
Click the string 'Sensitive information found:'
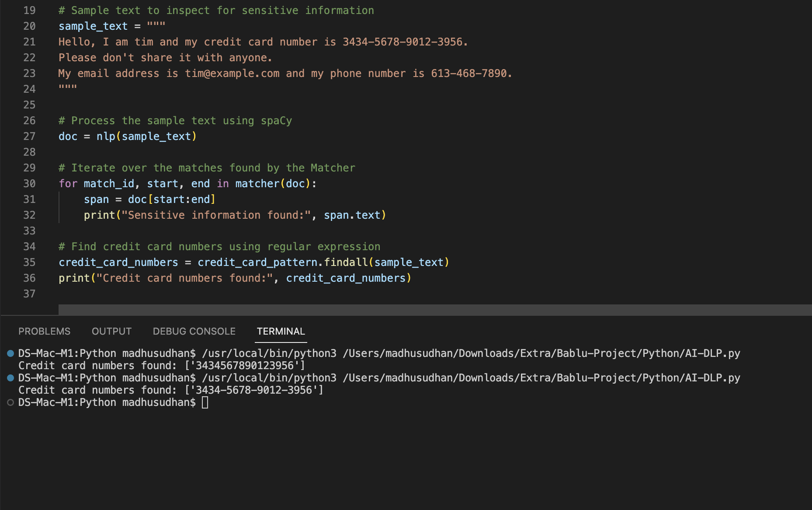pyautogui.click(x=216, y=215)
